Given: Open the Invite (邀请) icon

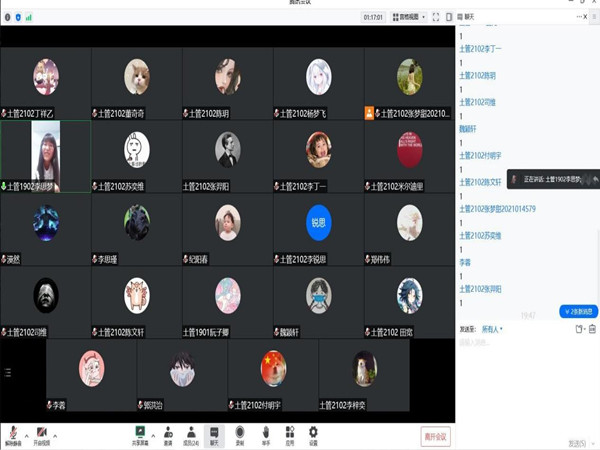Looking at the screenshot, I should pos(167,434).
